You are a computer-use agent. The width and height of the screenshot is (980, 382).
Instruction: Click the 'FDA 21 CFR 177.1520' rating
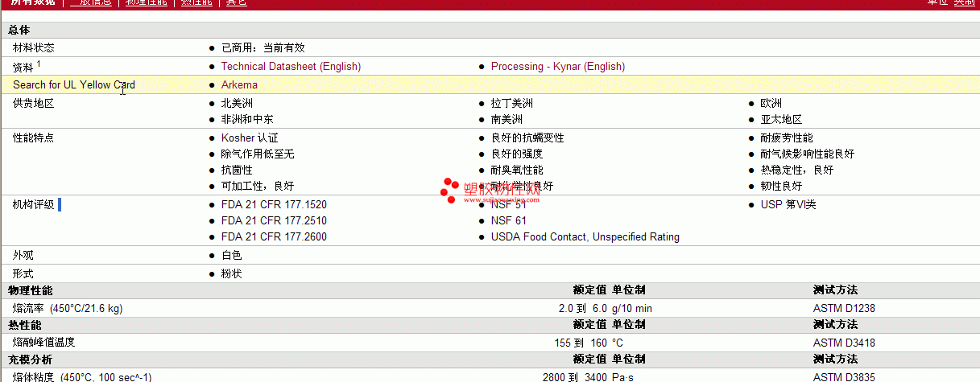[274, 204]
